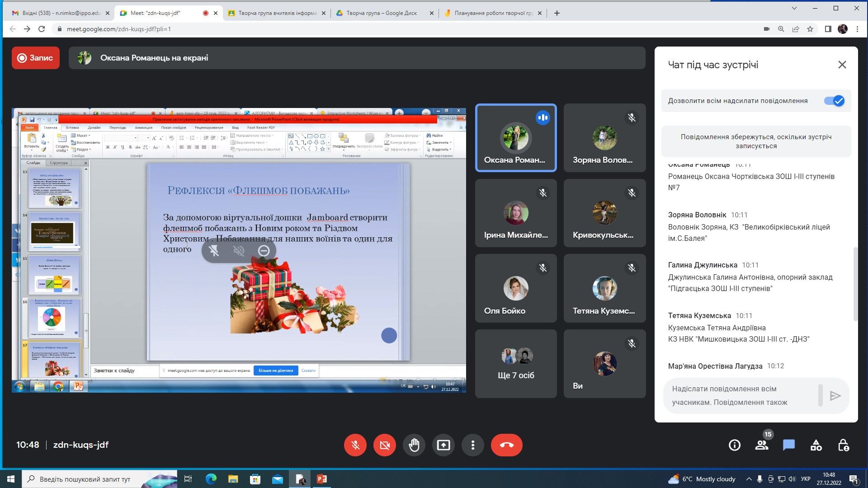
Task: Open weather widget 6°C Mostly cloudy
Action: click(x=702, y=479)
